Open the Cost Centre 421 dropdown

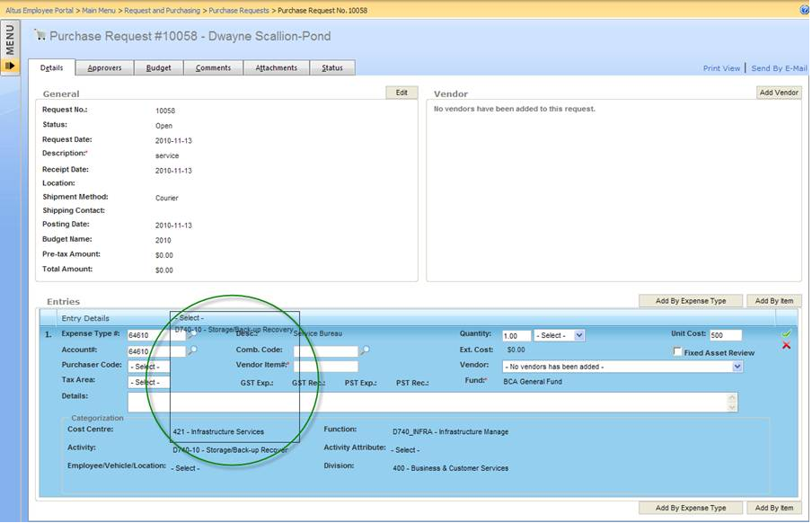click(x=218, y=431)
